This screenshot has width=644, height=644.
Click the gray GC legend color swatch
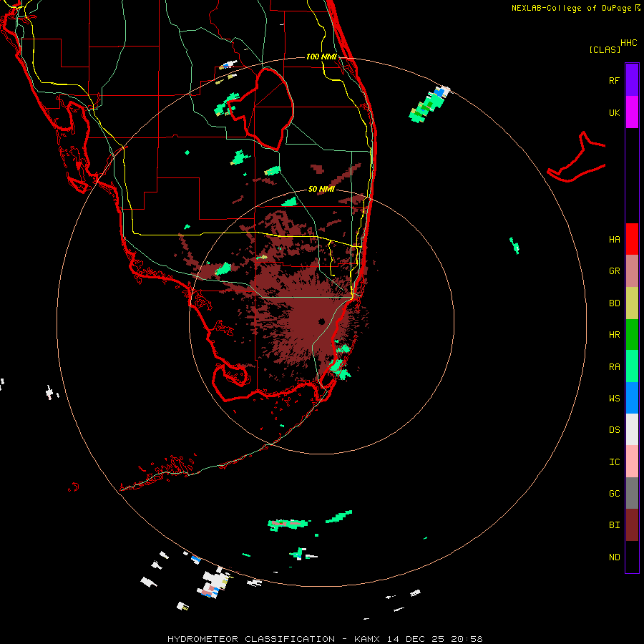coord(632,493)
